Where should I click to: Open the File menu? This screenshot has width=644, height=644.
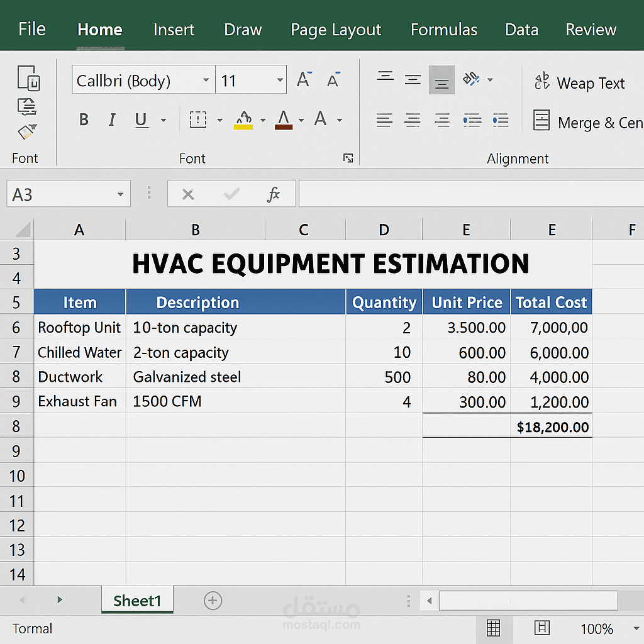[x=31, y=29]
